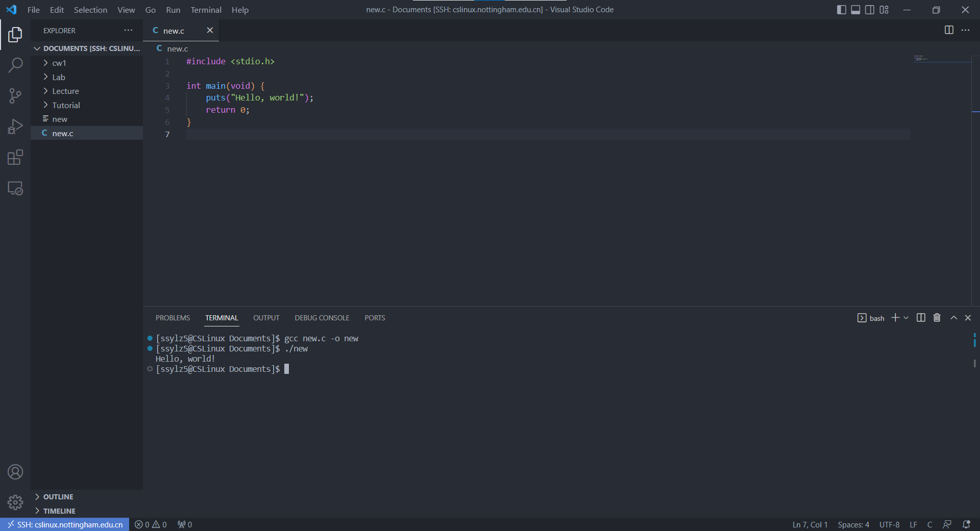This screenshot has height=531, width=980.
Task: Open Explorer Views and More Actions ellipsis
Action: pyautogui.click(x=128, y=30)
